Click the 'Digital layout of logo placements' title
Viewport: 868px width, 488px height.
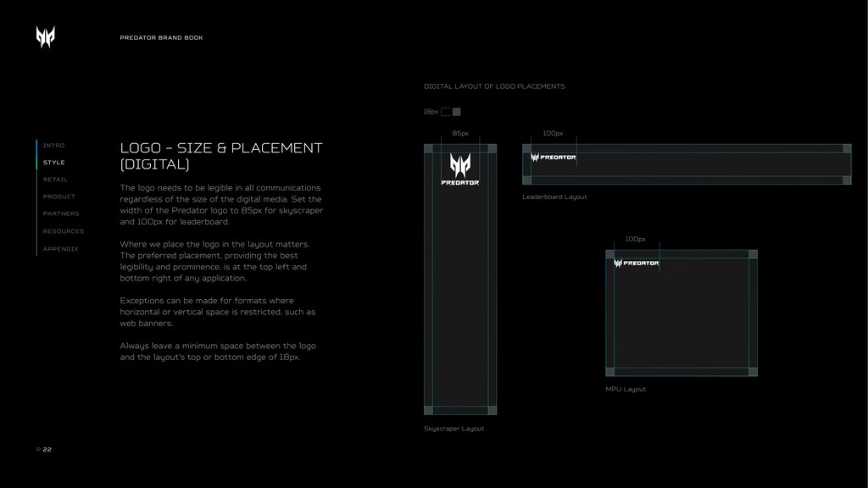(x=494, y=86)
